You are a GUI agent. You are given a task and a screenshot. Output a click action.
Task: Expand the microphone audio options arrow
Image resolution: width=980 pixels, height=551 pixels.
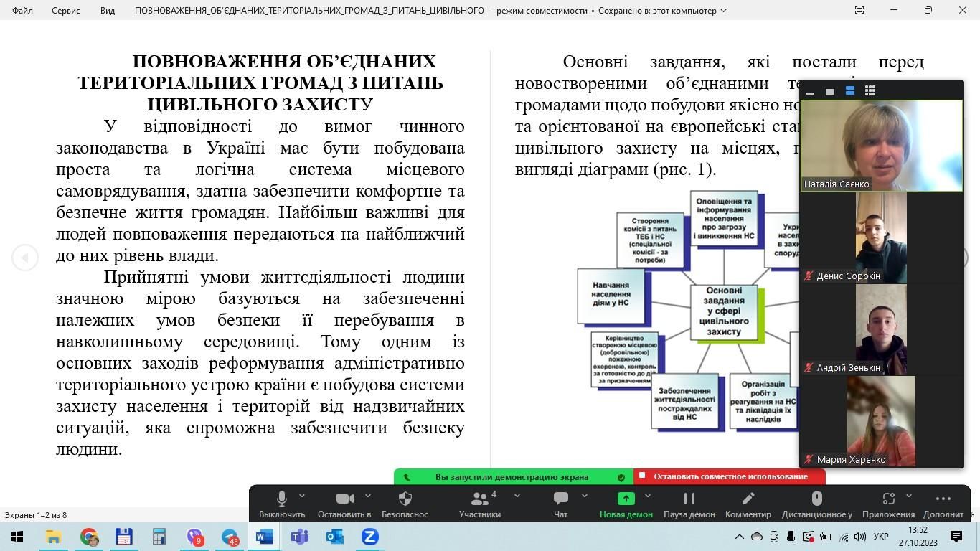coord(302,495)
